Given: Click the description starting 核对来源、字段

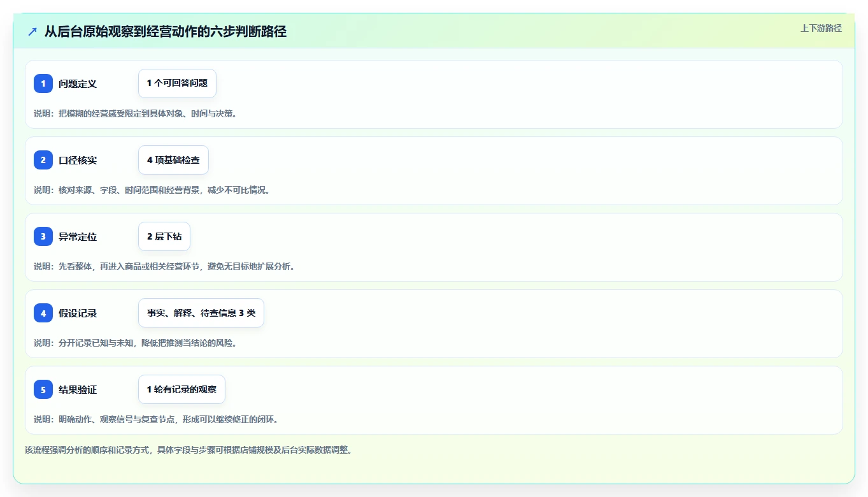Looking at the screenshot, I should pyautogui.click(x=152, y=190).
